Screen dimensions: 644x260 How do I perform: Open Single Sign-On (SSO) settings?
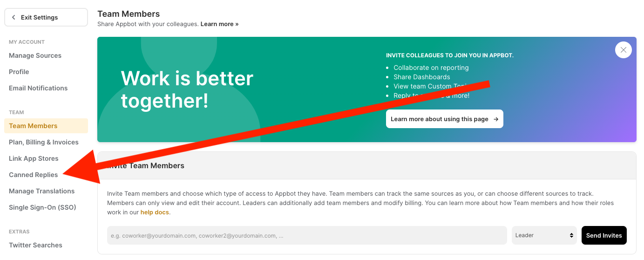tap(42, 207)
